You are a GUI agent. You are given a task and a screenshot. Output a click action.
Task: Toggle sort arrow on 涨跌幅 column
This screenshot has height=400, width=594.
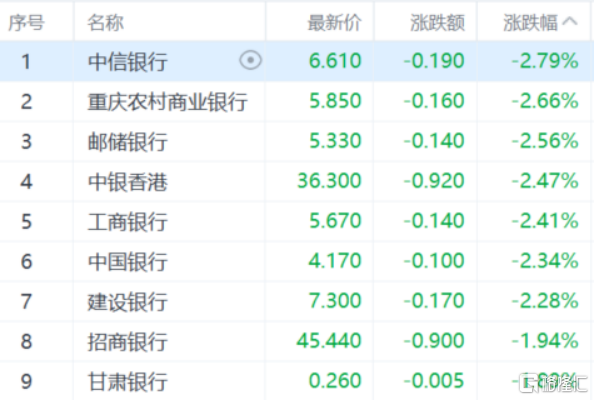[x=570, y=22]
